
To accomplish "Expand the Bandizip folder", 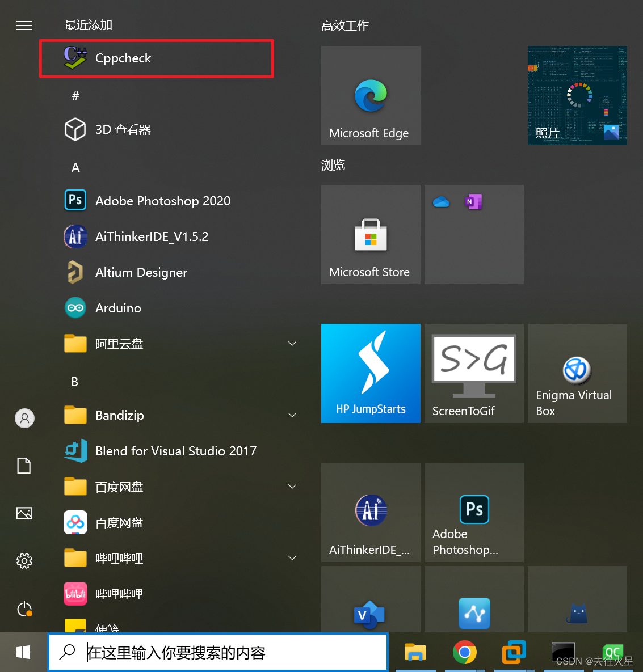I will (292, 415).
